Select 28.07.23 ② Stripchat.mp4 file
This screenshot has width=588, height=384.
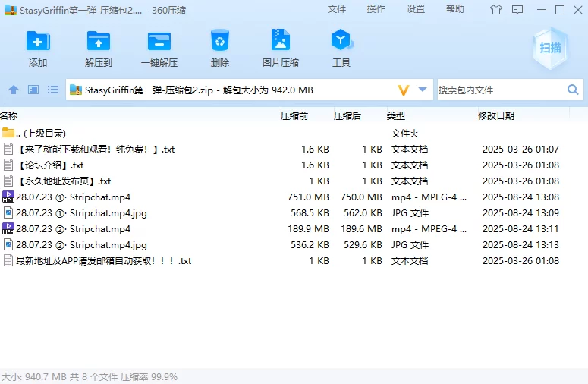(294, 228)
